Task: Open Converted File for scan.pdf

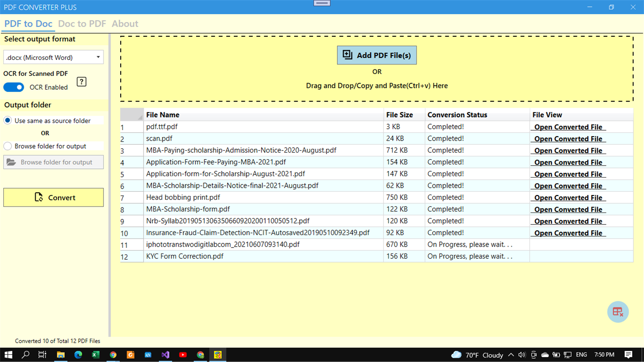Action: tap(569, 138)
